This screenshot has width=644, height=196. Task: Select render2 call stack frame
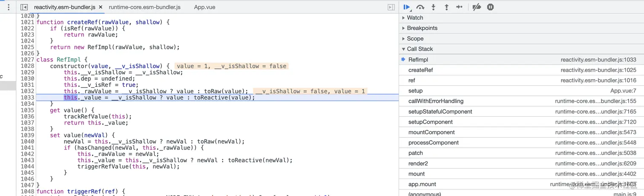coord(521,164)
